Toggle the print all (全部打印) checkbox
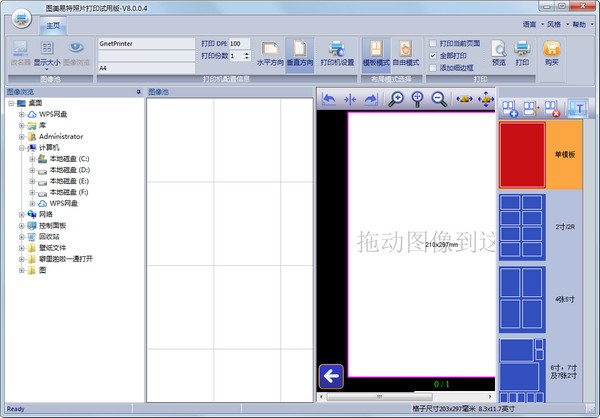The width and height of the screenshot is (600, 418). [432, 55]
